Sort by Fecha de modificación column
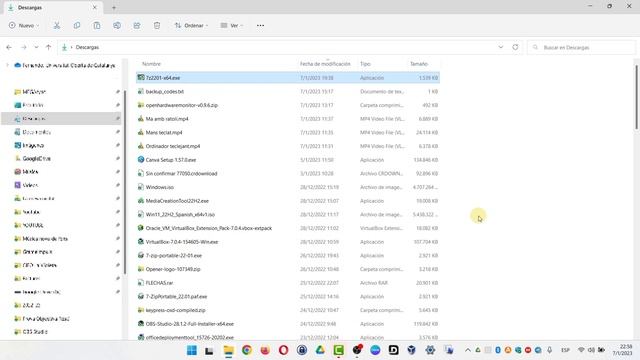This screenshot has width=640, height=360. tap(325, 64)
